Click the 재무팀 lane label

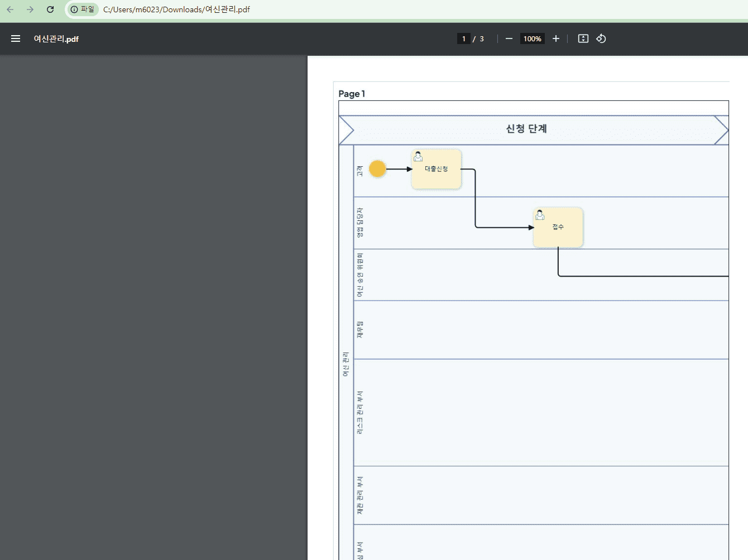[359, 330]
